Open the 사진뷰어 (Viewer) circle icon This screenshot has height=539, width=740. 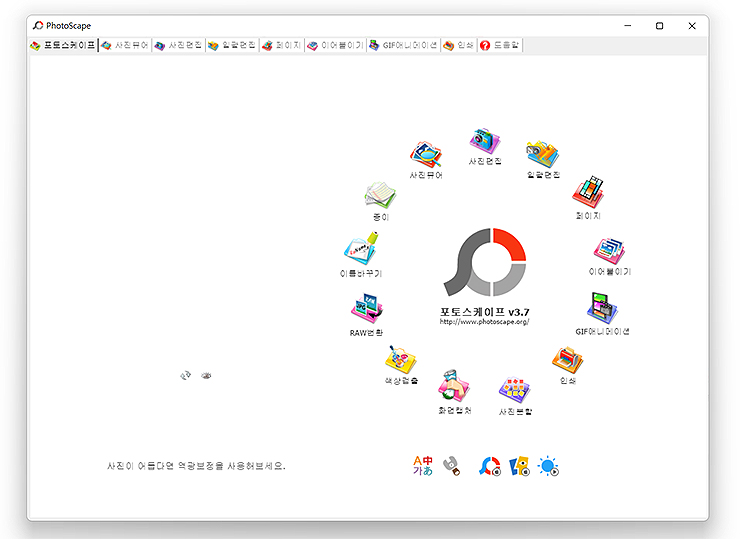[x=426, y=155]
